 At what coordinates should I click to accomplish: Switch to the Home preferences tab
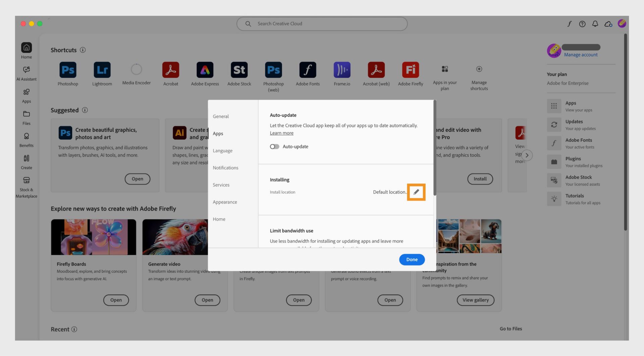click(x=219, y=219)
